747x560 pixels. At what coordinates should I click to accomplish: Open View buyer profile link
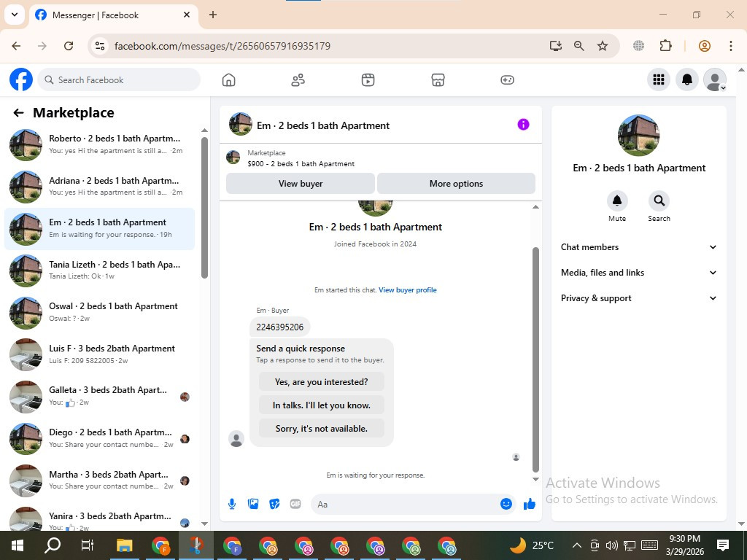click(407, 290)
